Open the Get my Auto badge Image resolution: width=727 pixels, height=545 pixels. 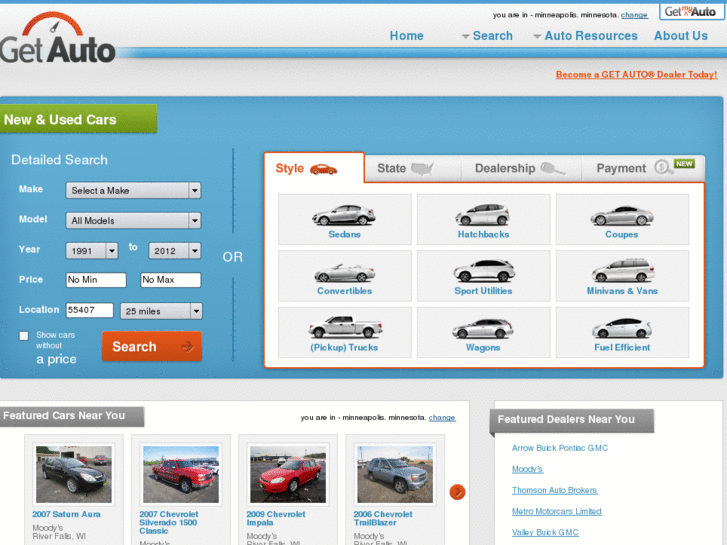(x=690, y=12)
